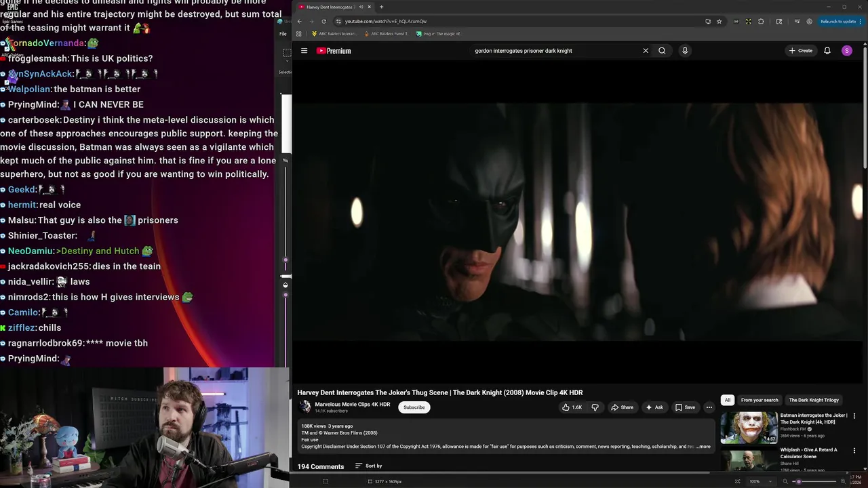Start voice search with the microphone
The image size is (868, 488).
click(685, 51)
